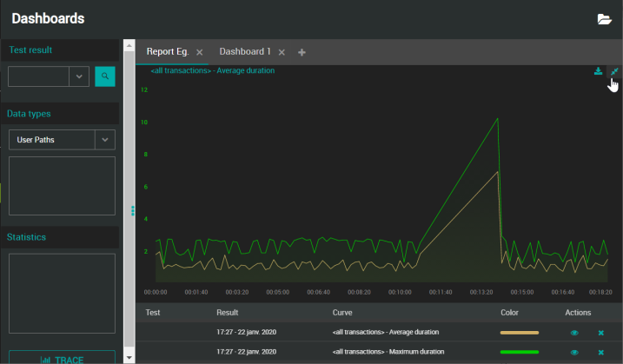
Task: Remove the Maximum duration curve
Action: click(600, 352)
